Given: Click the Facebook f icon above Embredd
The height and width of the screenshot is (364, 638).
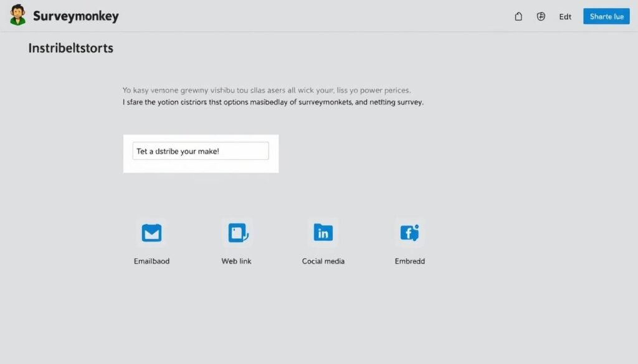Looking at the screenshot, I should (x=409, y=233).
